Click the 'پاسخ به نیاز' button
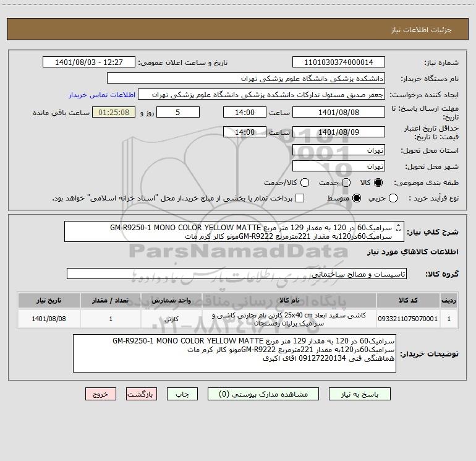Image resolution: width=476 pixels, height=461 pixels. click(x=360, y=394)
